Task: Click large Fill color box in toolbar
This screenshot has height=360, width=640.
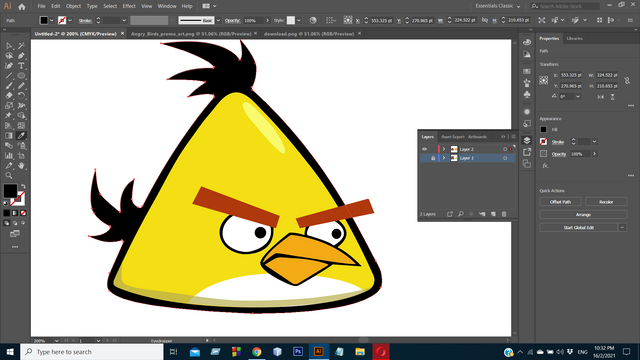Action: (10, 191)
